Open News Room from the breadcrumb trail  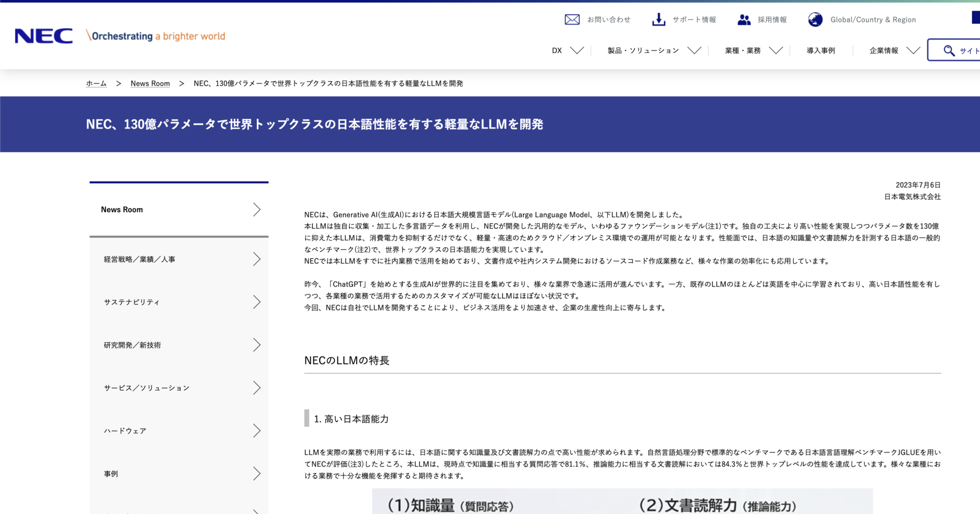(150, 83)
